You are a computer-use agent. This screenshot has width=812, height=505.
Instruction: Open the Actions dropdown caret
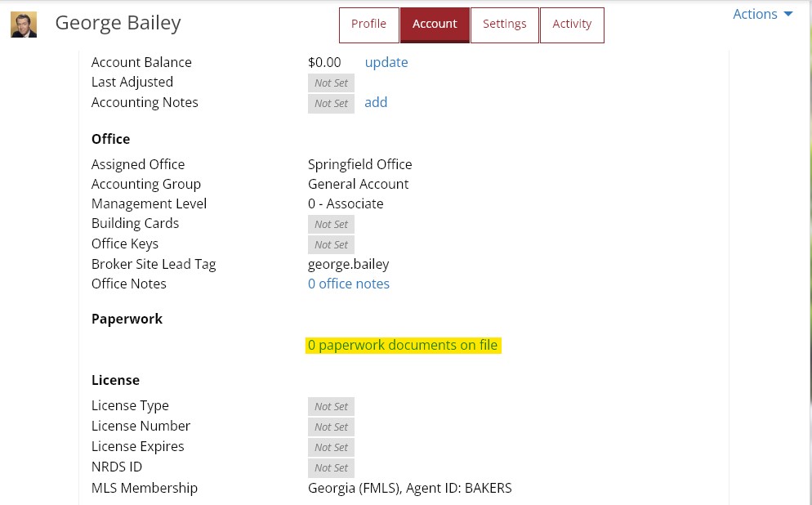coord(787,13)
